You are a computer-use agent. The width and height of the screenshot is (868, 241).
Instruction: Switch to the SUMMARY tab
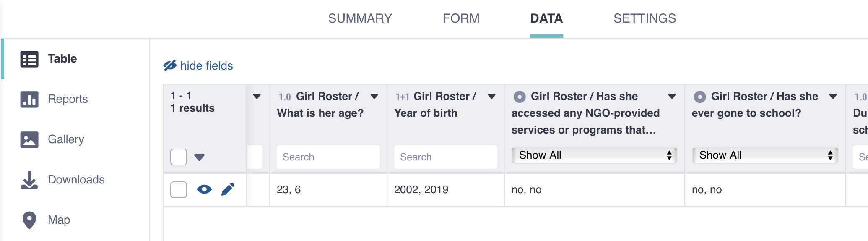point(360,18)
